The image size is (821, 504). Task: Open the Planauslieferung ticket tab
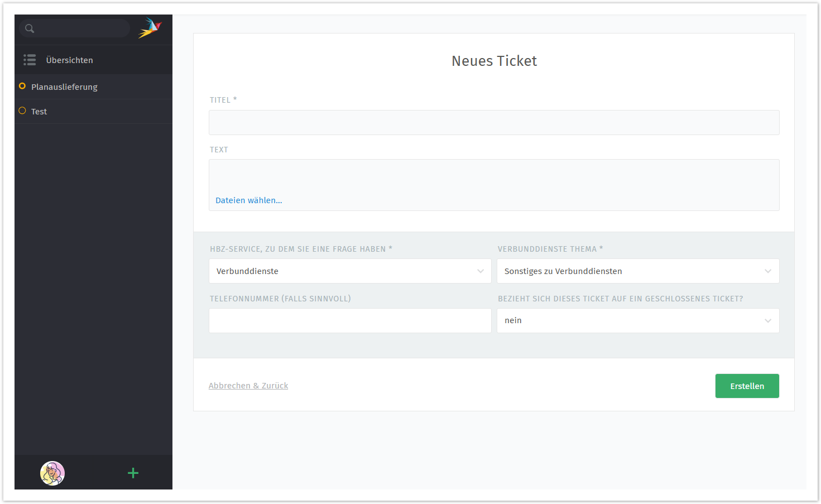tap(64, 87)
